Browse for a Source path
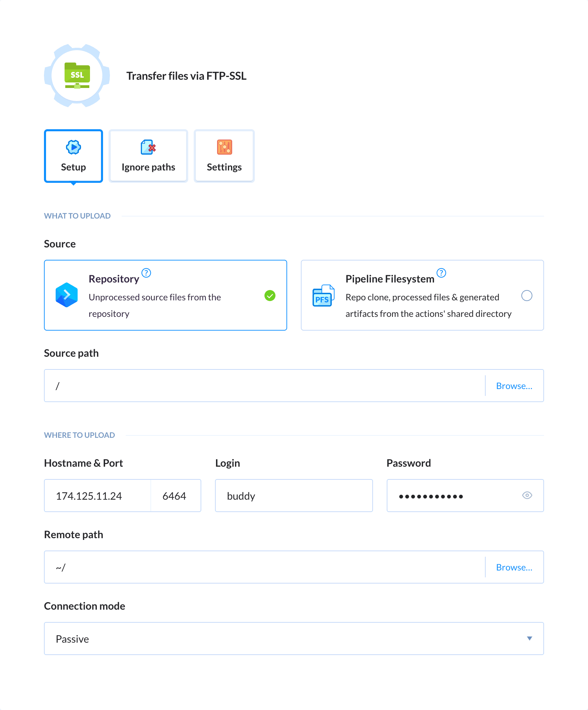 [x=514, y=386]
